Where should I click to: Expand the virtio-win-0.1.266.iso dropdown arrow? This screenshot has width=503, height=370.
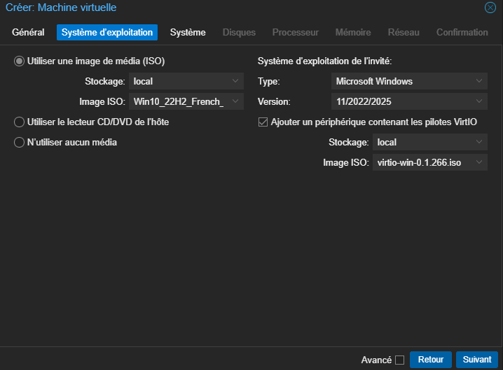pos(479,162)
